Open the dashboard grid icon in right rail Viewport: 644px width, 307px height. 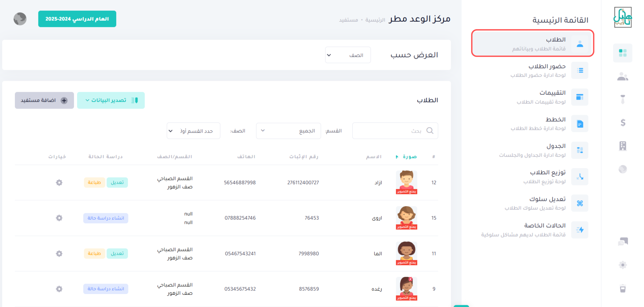[x=622, y=53]
